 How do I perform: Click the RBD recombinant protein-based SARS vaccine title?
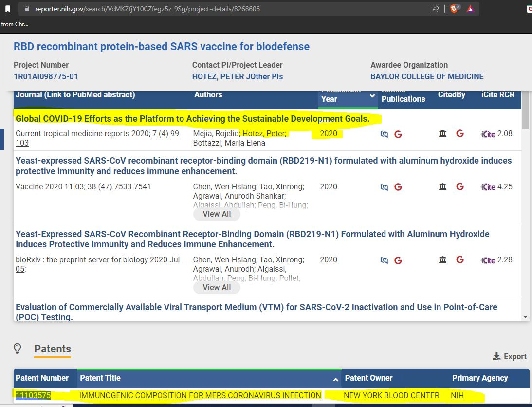[162, 47]
